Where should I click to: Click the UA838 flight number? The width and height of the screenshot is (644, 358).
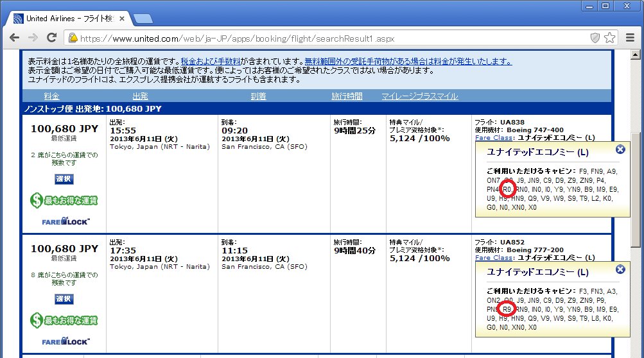tap(512, 122)
